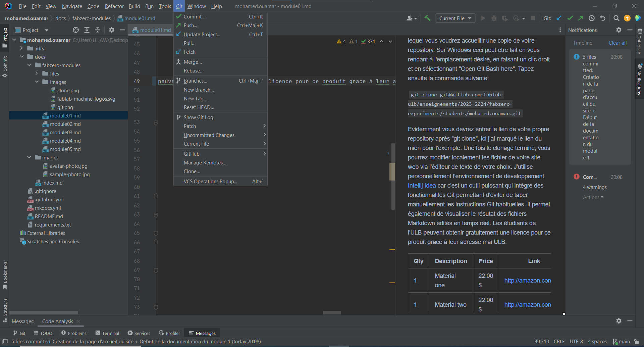The height and width of the screenshot is (347, 644).
Task: Click Git Commit checkmark in toolbar
Action: coord(570,18)
